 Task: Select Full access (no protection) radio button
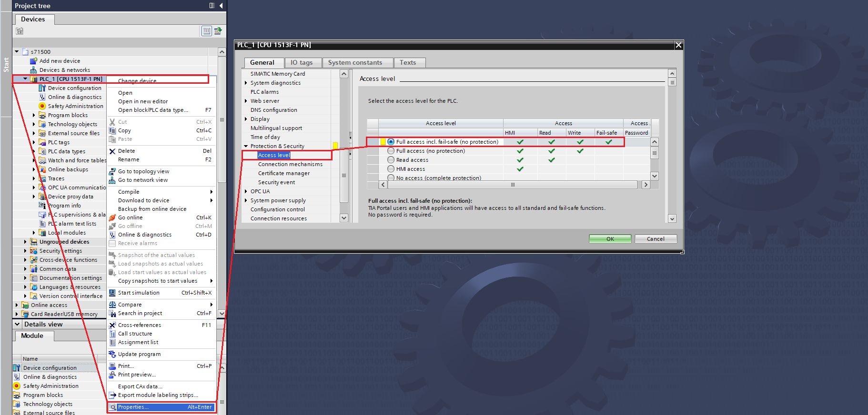391,151
